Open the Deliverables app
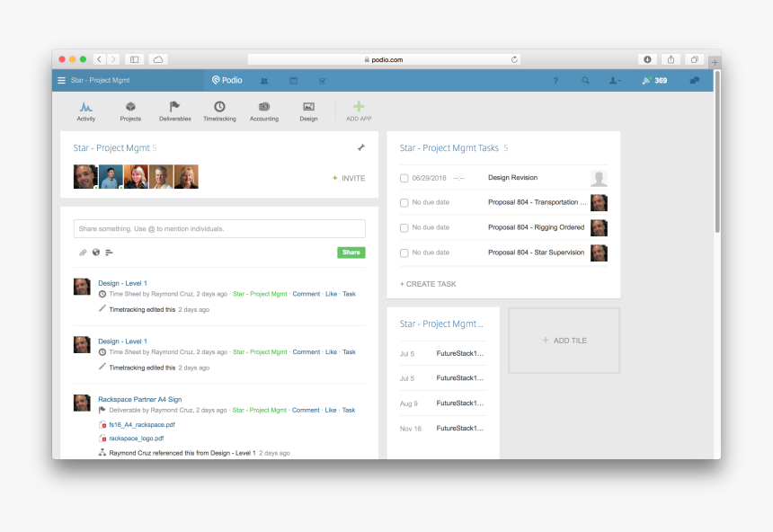This screenshot has width=773, height=532. (175, 111)
